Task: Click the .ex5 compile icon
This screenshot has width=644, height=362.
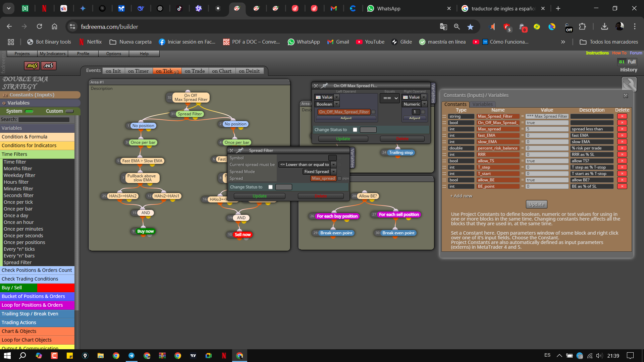Action: 49,66
